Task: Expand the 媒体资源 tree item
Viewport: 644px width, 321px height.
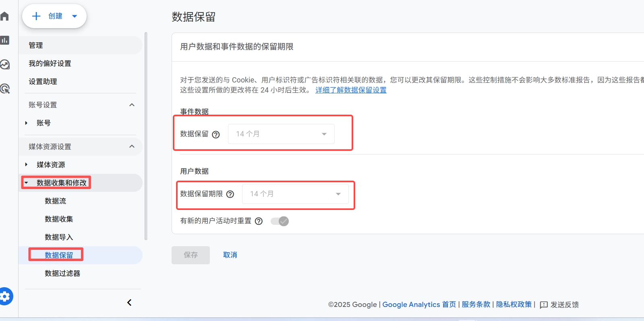Action: 27,165
